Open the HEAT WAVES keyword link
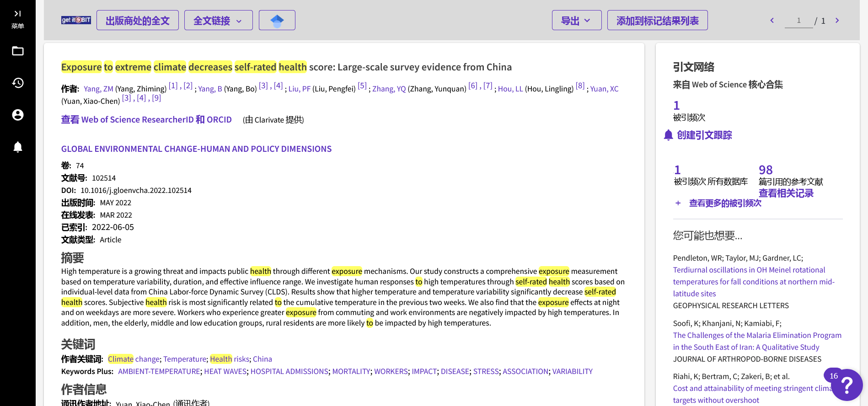This screenshot has height=406, width=868. [x=225, y=371]
